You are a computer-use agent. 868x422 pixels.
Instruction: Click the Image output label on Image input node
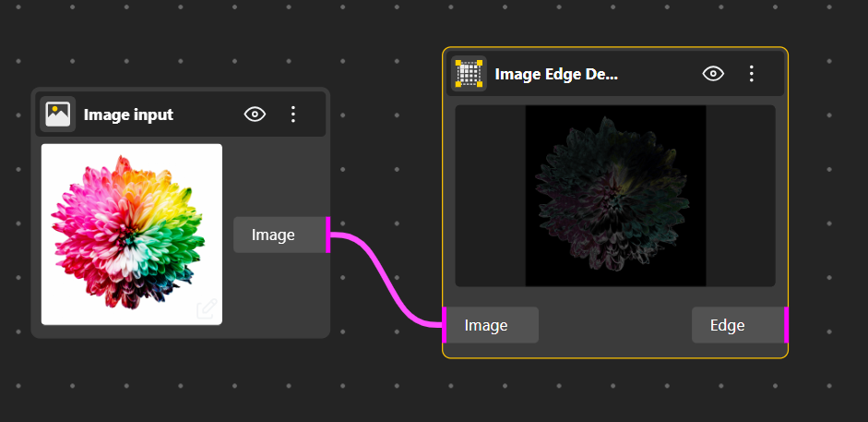(273, 235)
